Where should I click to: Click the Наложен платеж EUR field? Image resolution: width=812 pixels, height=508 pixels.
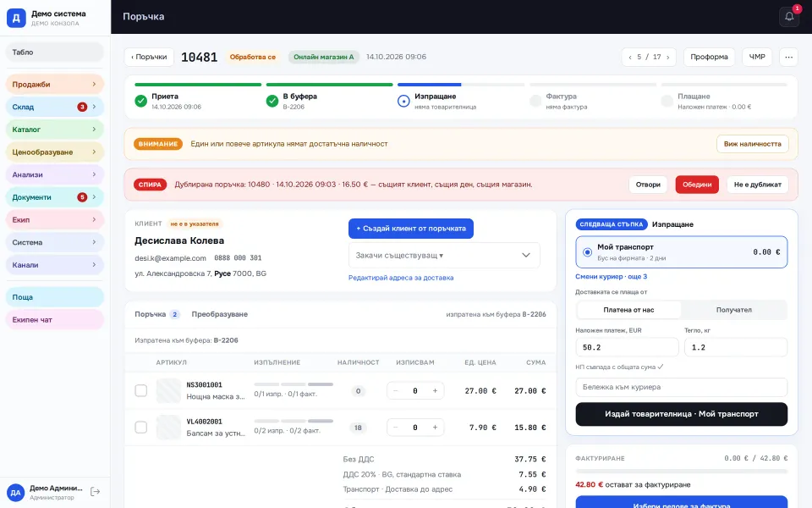(x=627, y=347)
